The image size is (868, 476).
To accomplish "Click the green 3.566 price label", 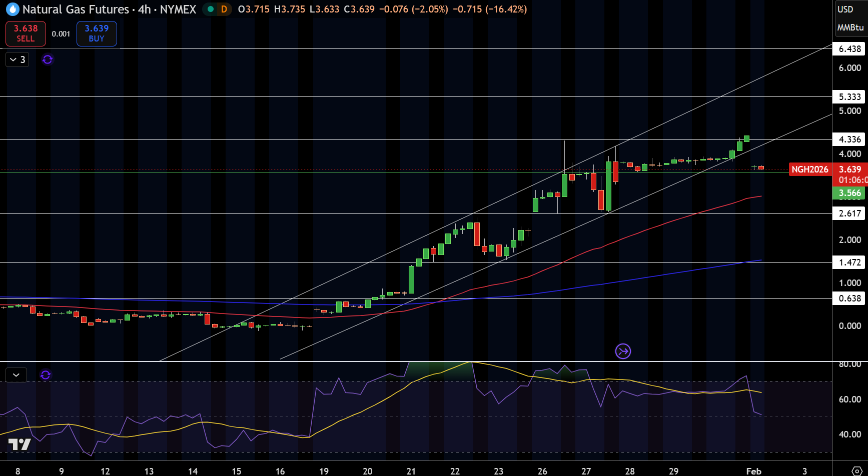I will 849,193.
